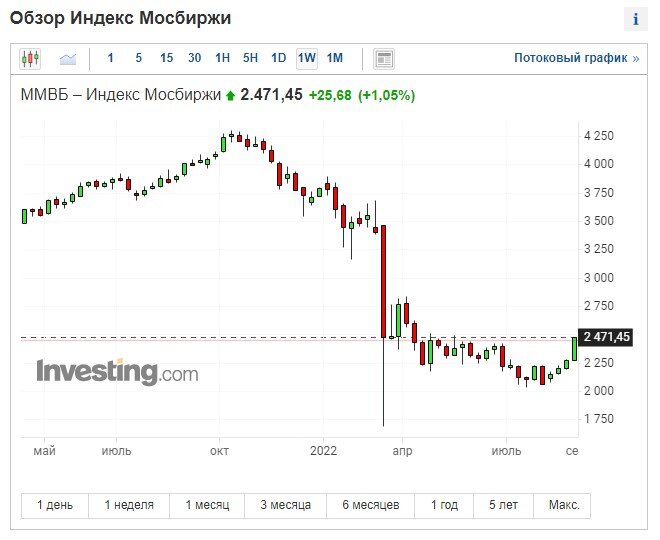Click the +25,68 change value
This screenshot has width=660, height=540.
330,95
